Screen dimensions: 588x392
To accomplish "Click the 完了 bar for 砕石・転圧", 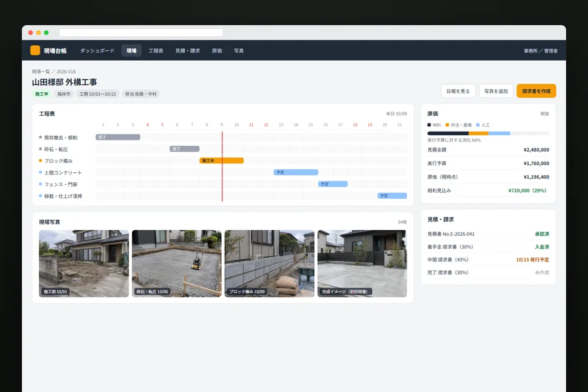I will click(185, 149).
